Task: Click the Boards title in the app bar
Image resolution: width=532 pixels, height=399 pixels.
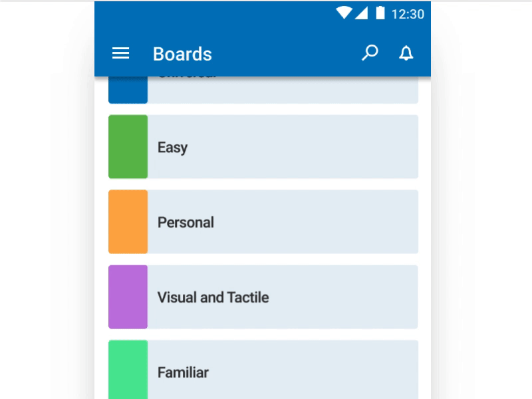Action: (182, 53)
